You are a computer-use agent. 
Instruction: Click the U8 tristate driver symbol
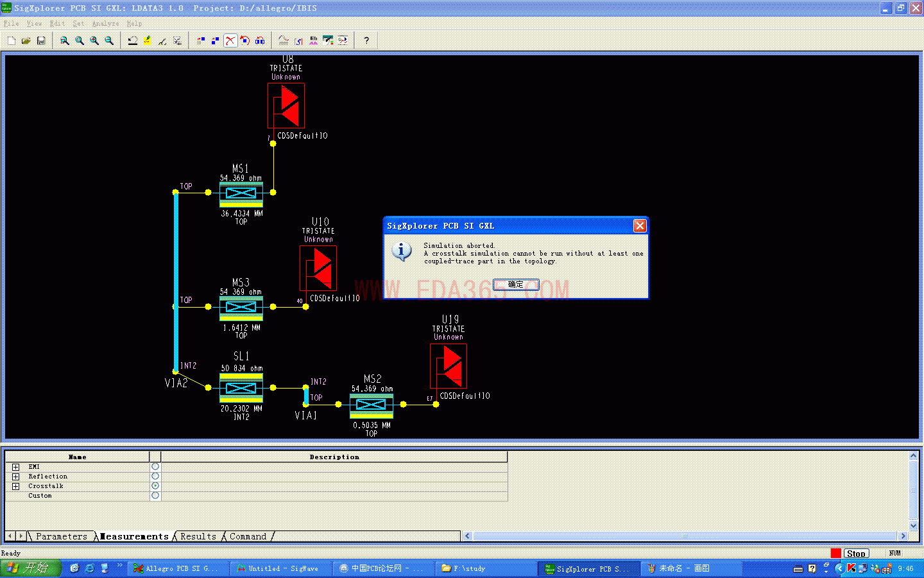tap(286, 105)
